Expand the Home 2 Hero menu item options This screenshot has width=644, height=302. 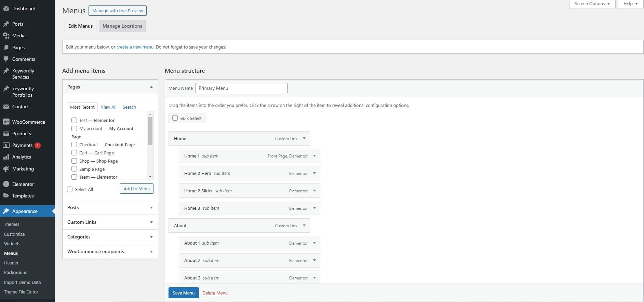[x=314, y=173]
